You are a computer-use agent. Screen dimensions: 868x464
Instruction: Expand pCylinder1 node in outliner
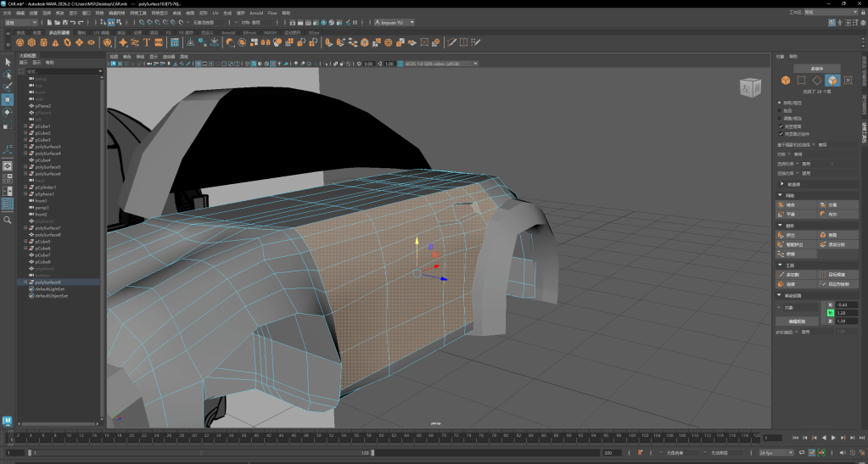tap(25, 187)
